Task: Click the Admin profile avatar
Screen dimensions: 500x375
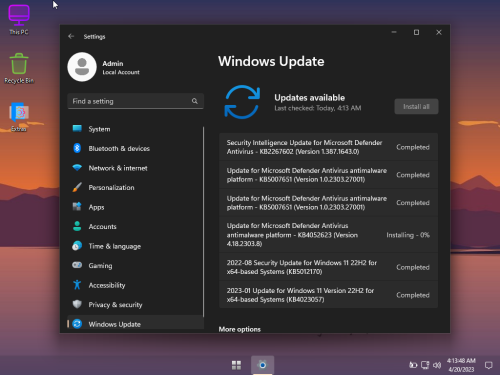Action: (x=82, y=67)
